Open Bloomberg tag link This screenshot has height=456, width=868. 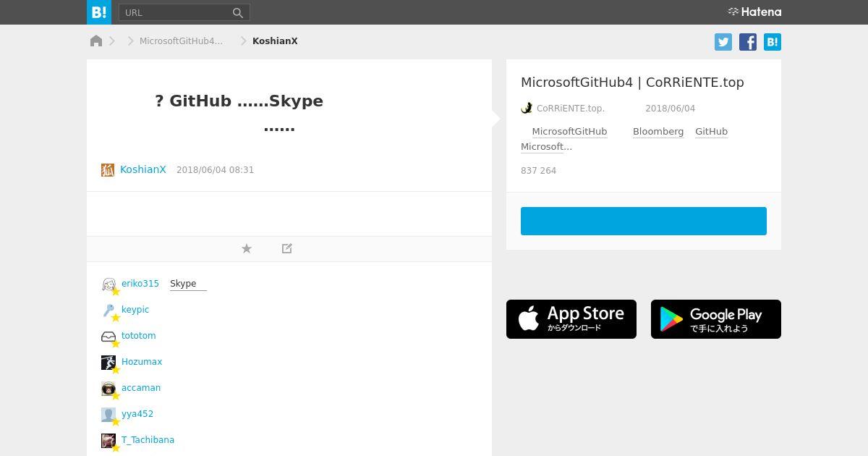click(658, 132)
